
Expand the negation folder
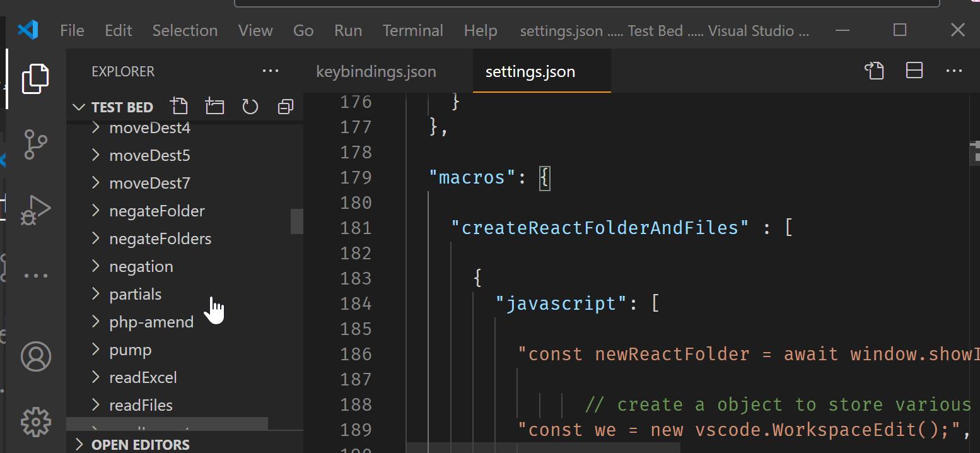pos(185,266)
